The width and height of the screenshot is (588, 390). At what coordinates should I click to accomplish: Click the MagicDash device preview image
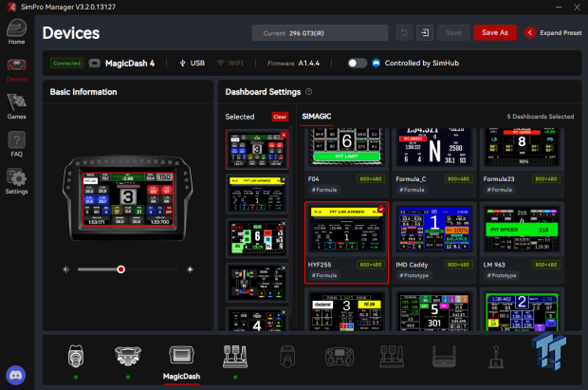click(128, 198)
